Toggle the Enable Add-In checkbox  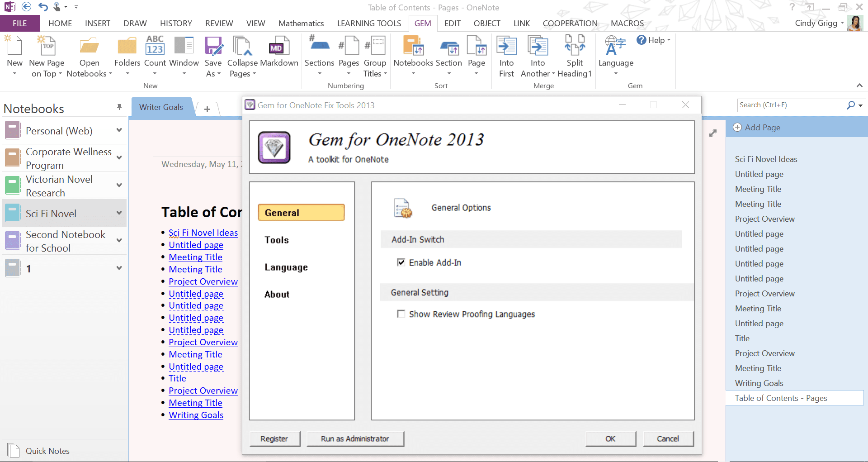tap(401, 262)
